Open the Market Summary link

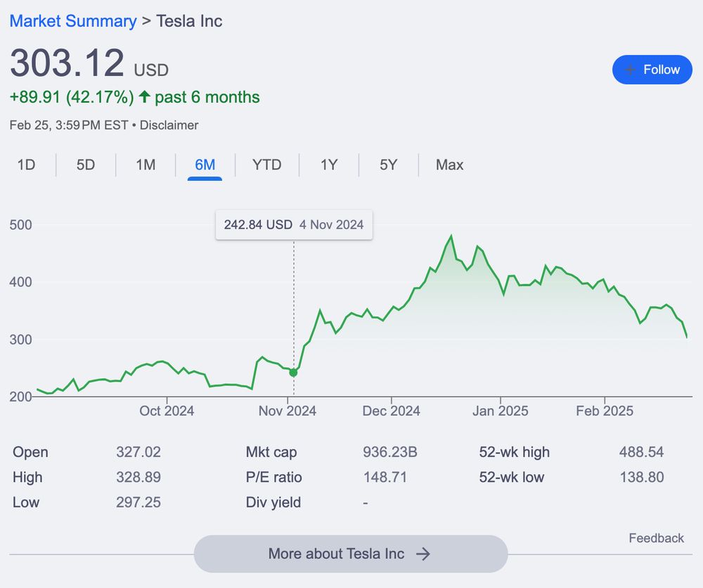coord(73,21)
